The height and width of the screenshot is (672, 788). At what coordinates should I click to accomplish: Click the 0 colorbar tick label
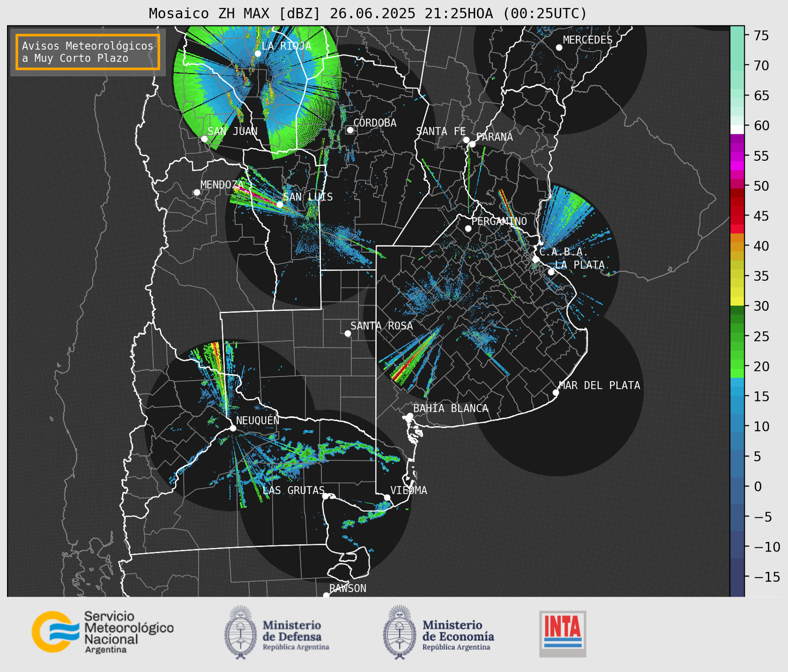point(758,486)
